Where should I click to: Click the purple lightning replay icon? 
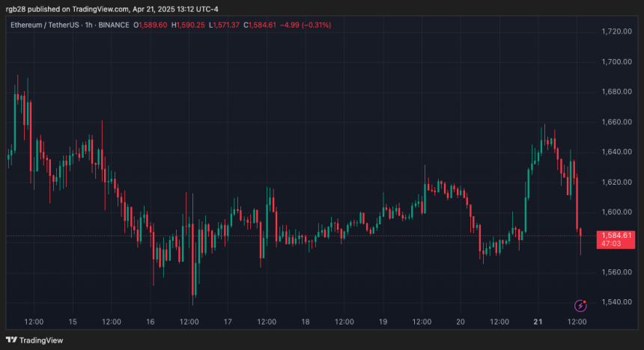pos(580,306)
